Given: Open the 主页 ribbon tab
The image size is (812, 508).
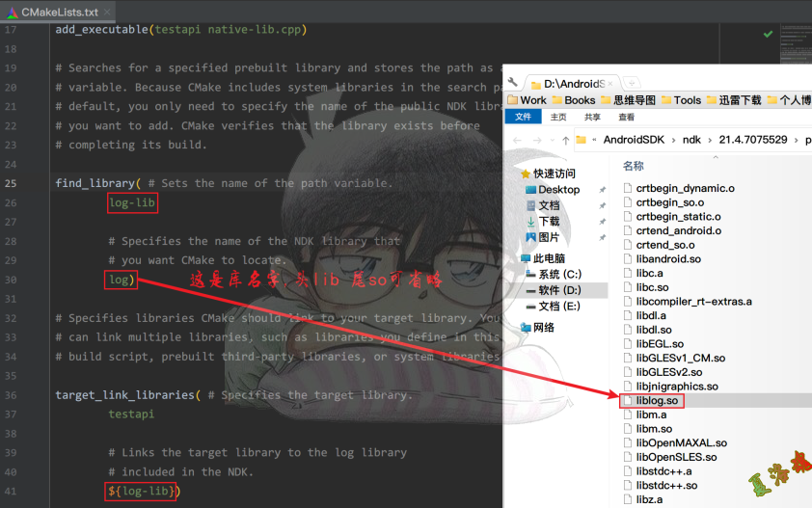Looking at the screenshot, I should [x=558, y=117].
